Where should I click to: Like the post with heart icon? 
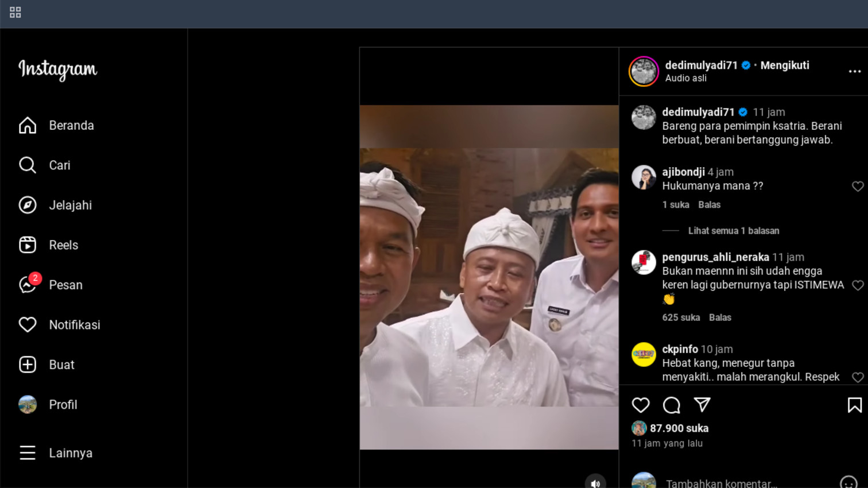(641, 405)
